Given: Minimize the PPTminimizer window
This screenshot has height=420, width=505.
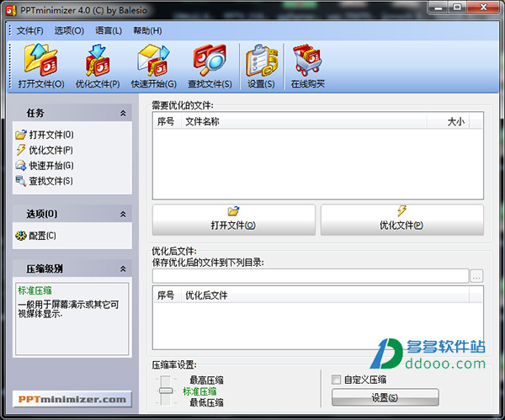Looking at the screenshot, I should coord(439,7).
